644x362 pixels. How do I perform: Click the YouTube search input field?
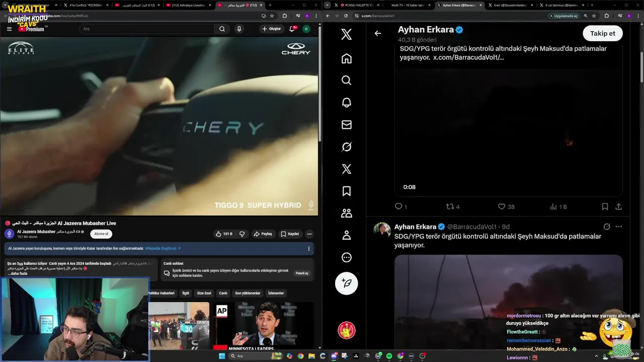coord(146,29)
